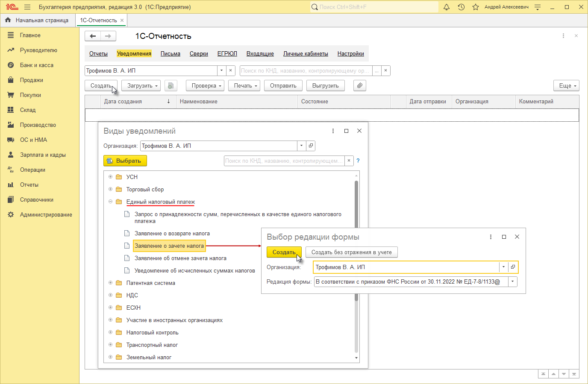The height and width of the screenshot is (384, 588).
Task: Click the attachment paperclip button
Action: (360, 86)
